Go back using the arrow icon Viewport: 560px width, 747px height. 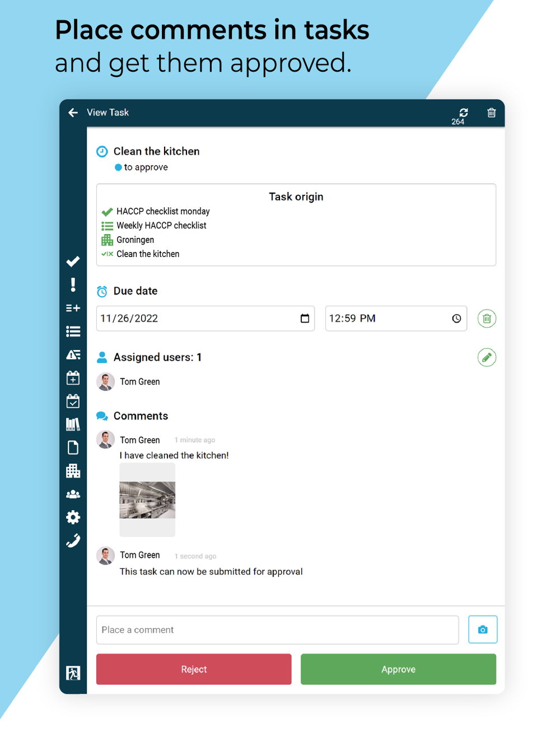pos(73,113)
